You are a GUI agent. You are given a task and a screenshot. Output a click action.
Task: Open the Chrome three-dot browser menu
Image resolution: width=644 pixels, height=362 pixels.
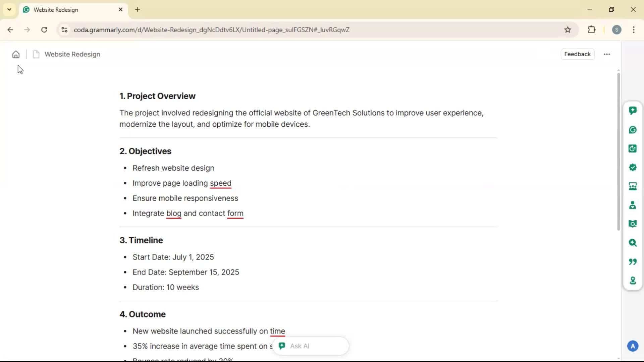click(x=634, y=30)
